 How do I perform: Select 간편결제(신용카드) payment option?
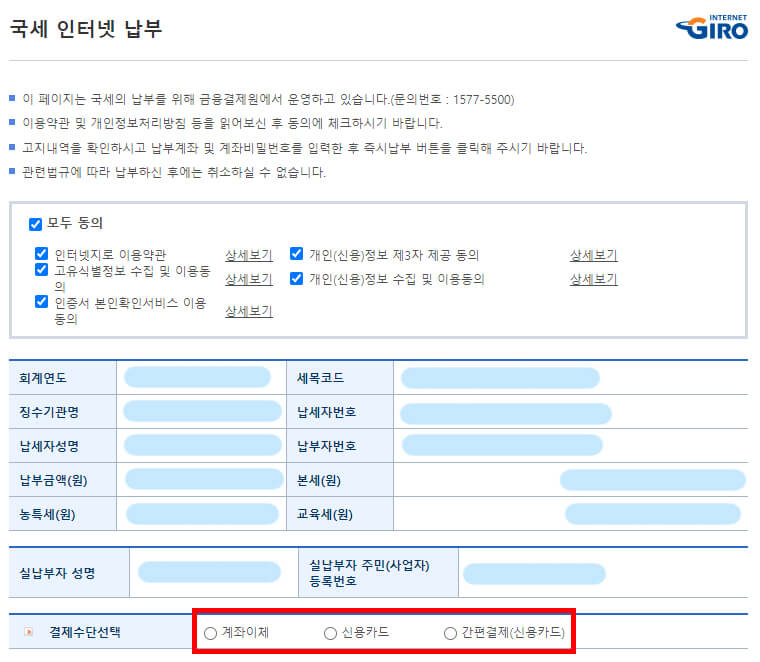(450, 633)
